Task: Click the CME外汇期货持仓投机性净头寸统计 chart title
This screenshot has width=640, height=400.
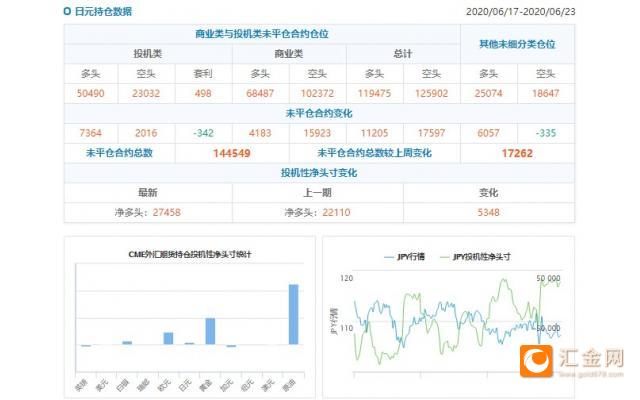Action: pos(190,254)
